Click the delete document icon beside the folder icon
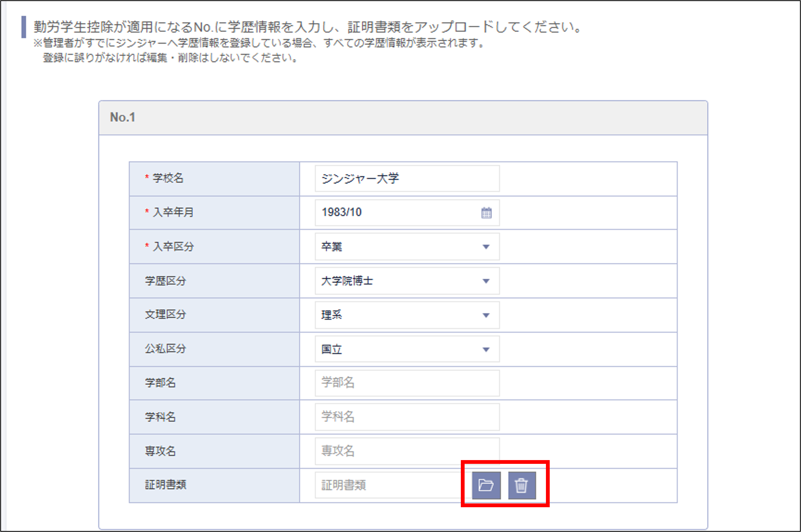The width and height of the screenshot is (801, 532). click(522, 485)
